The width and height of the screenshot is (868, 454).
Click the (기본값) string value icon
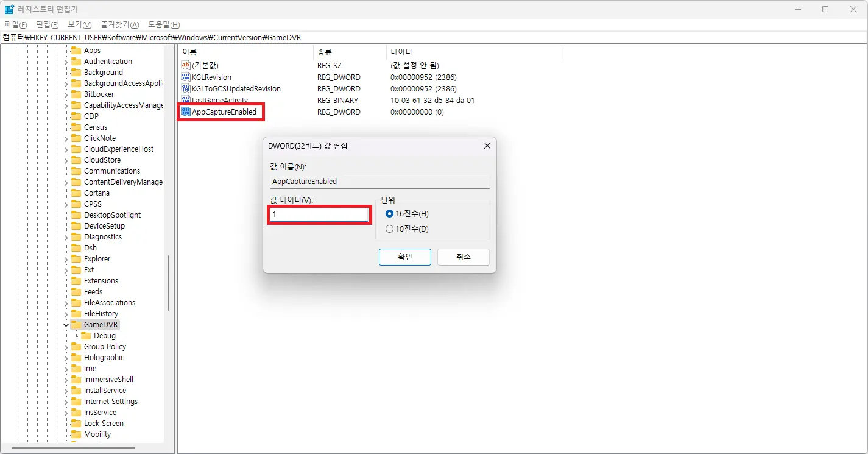(x=186, y=65)
